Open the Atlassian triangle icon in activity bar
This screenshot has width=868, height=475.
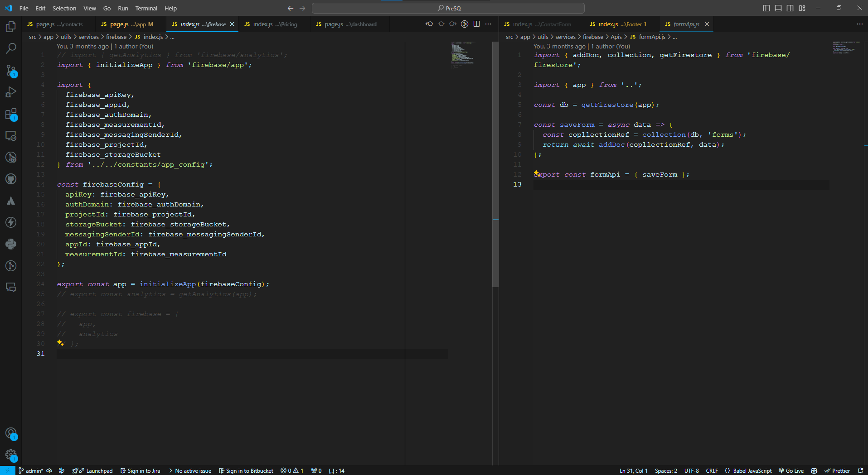11,201
